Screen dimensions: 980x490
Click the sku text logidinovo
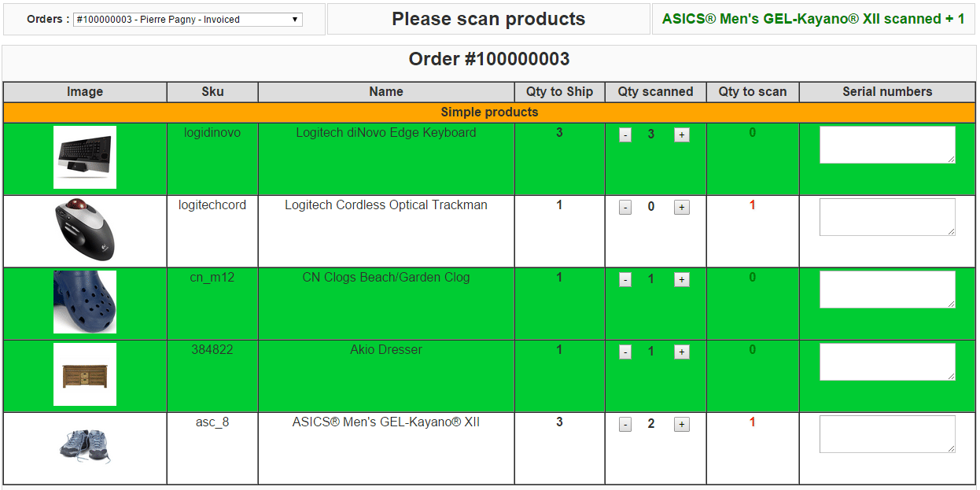click(212, 133)
